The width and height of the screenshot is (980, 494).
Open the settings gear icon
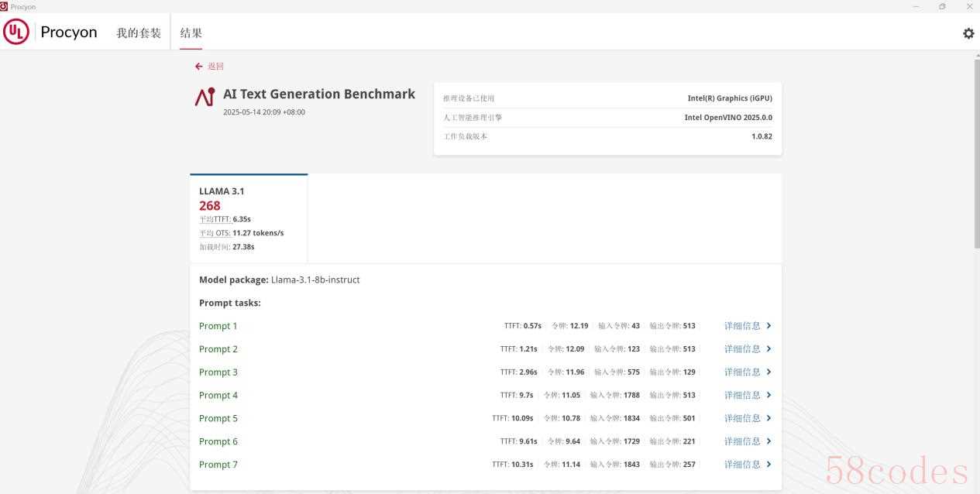point(968,33)
